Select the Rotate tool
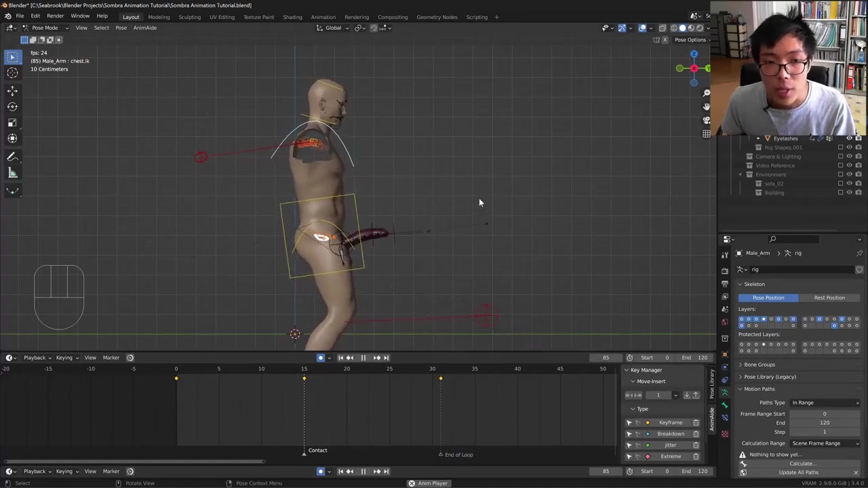 click(12, 106)
